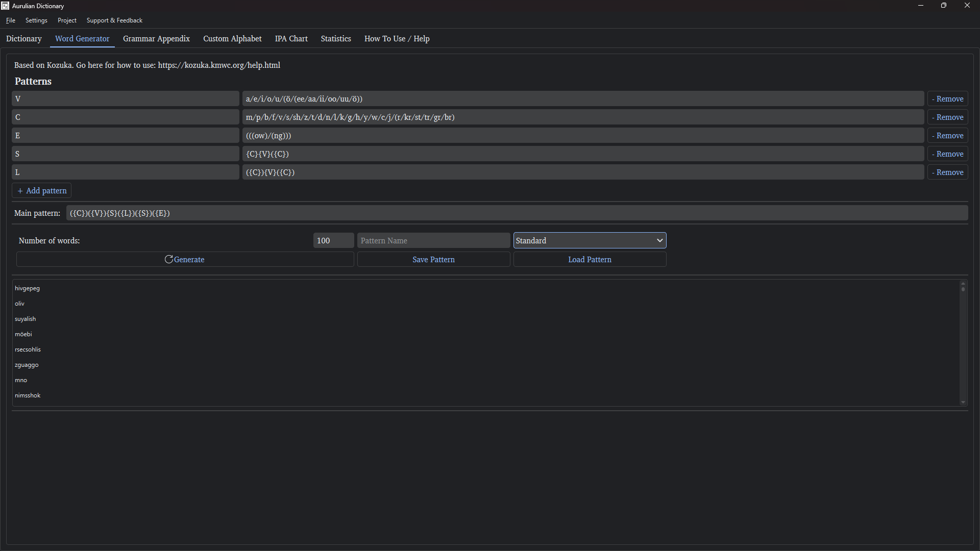This screenshot has width=980, height=551.
Task: Open How To Use / Help tab
Action: point(397,39)
